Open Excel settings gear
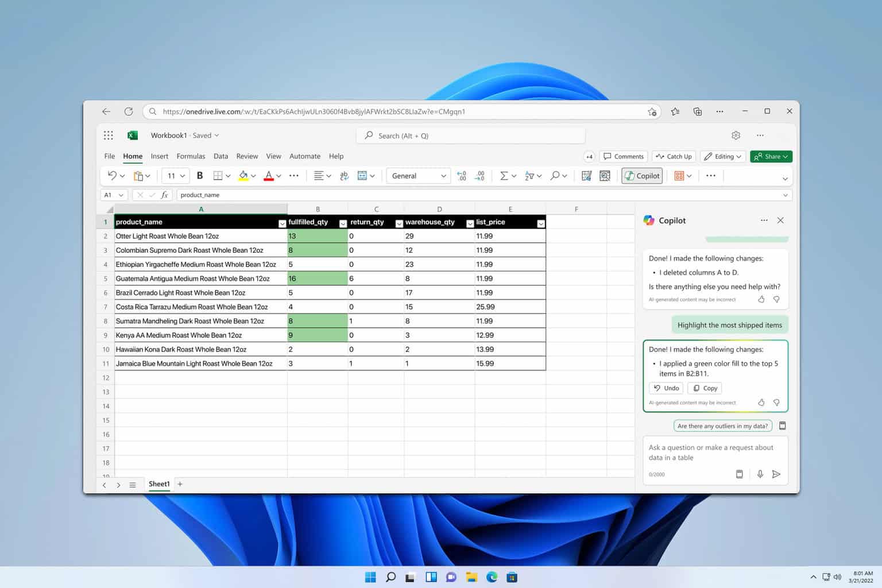Image resolution: width=882 pixels, height=588 pixels. click(736, 136)
